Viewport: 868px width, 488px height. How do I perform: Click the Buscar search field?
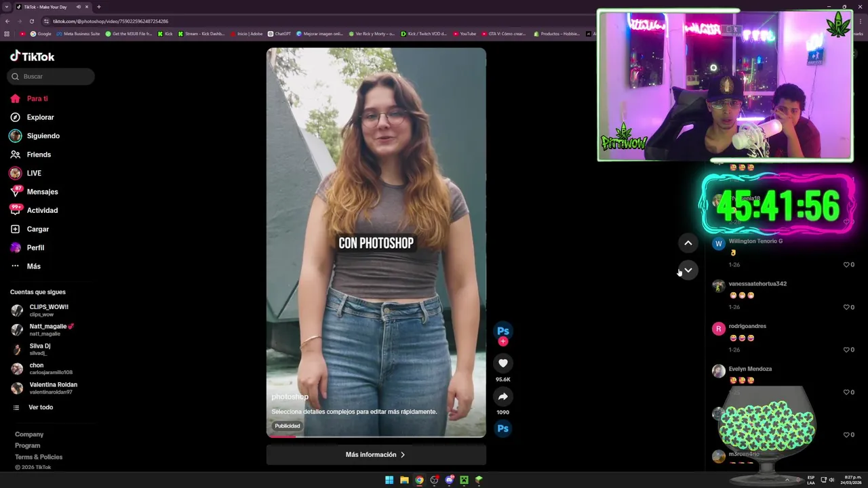pyautogui.click(x=51, y=77)
